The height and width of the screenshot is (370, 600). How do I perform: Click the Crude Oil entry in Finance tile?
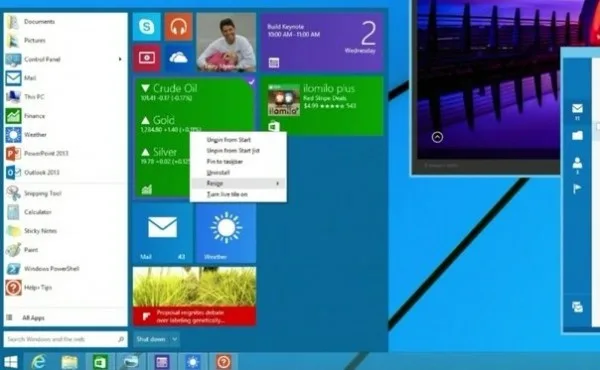169,92
